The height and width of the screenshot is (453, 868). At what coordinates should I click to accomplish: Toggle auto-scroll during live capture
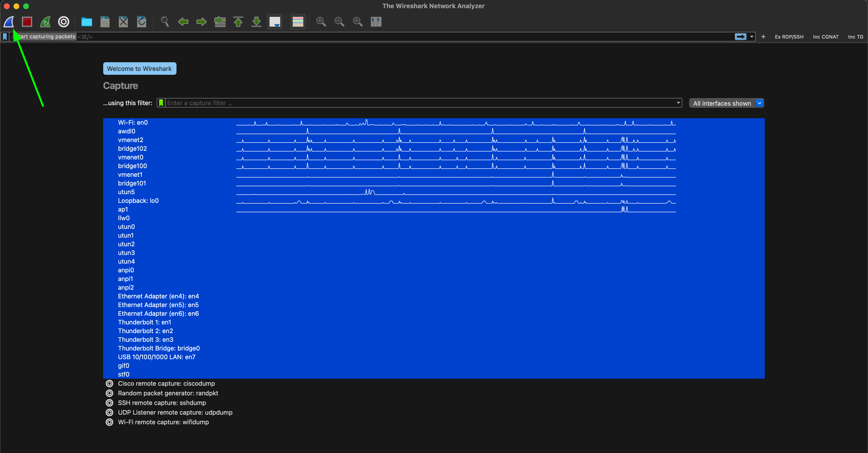pos(275,22)
